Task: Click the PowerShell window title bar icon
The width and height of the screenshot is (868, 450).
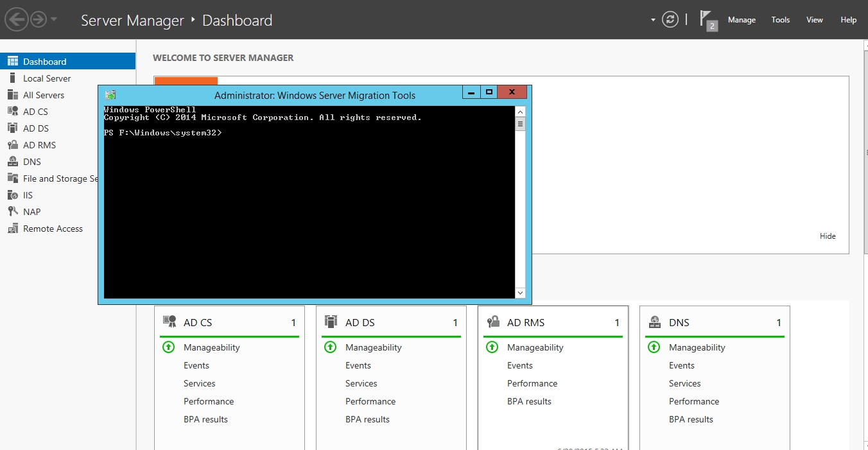Action: [x=110, y=95]
